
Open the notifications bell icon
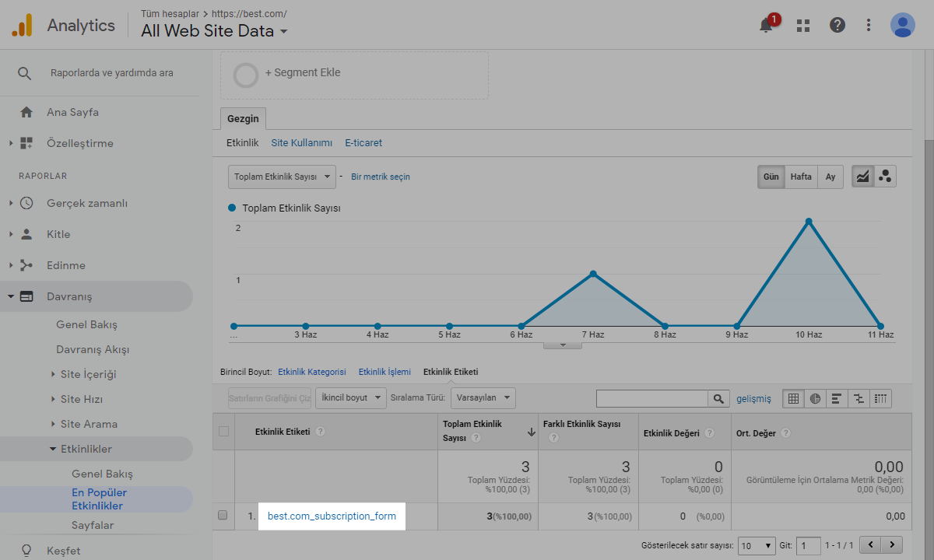coord(767,25)
